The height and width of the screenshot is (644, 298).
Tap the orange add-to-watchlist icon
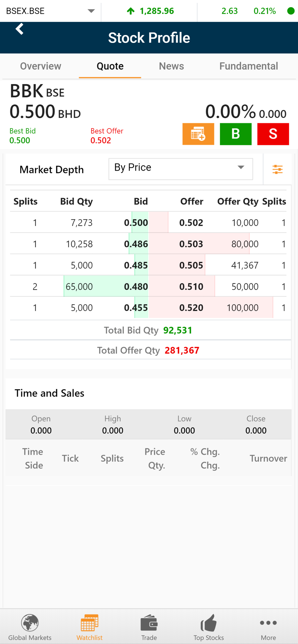click(198, 134)
